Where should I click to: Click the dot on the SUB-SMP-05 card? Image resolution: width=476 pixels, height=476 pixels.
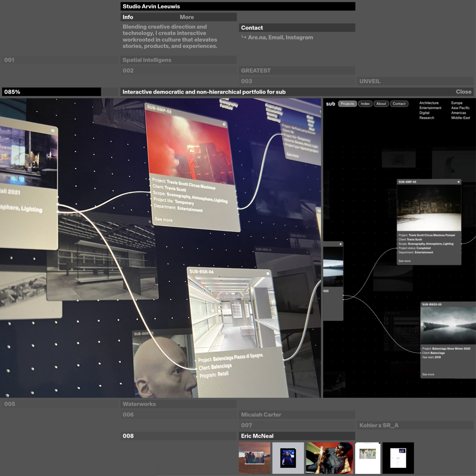click(458, 182)
